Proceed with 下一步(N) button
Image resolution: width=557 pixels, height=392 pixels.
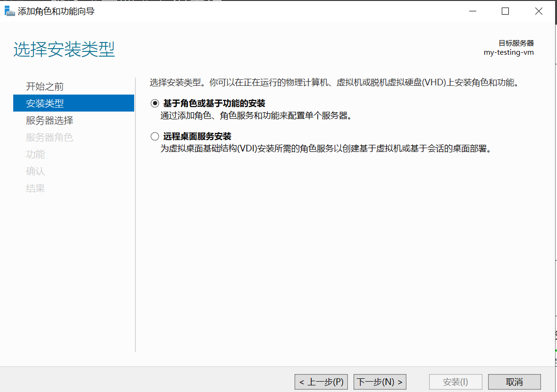click(x=380, y=382)
